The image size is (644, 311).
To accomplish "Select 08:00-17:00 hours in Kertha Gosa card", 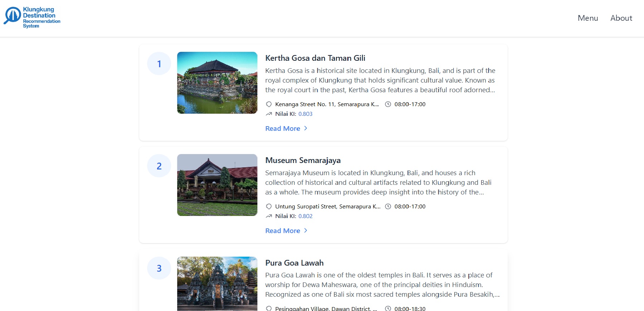I will coord(410,104).
